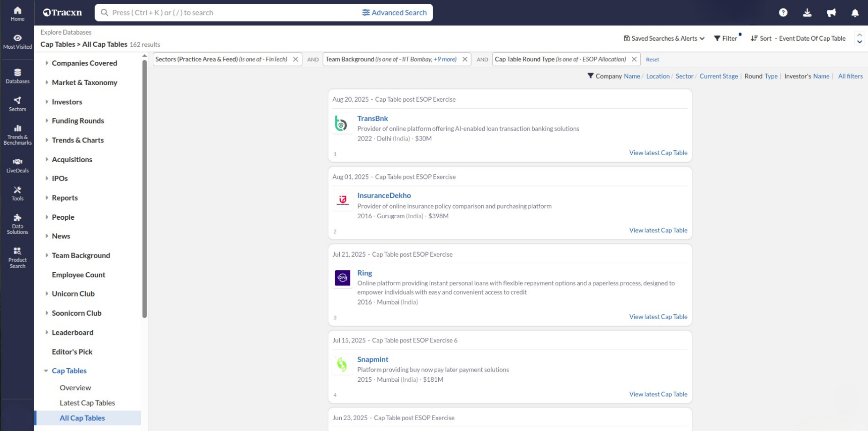
Task: Collapse the Cap Tables section
Action: point(46,371)
